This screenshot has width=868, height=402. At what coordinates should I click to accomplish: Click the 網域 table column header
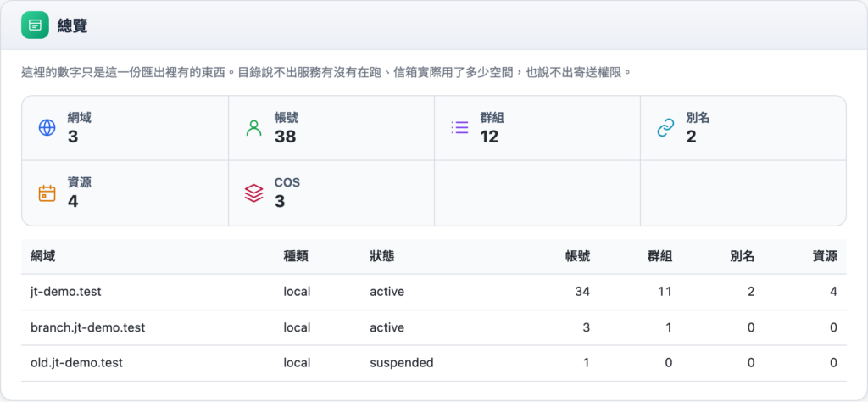(42, 256)
